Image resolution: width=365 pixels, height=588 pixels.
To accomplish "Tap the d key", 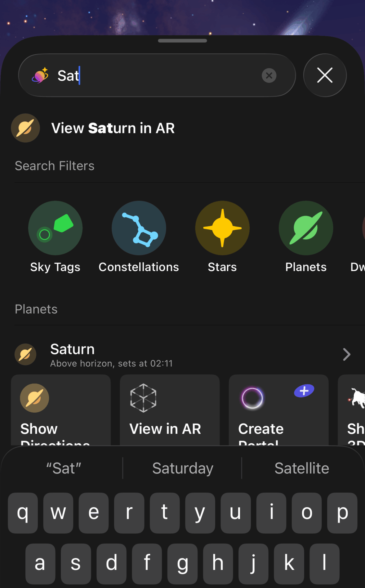I will click(111, 564).
